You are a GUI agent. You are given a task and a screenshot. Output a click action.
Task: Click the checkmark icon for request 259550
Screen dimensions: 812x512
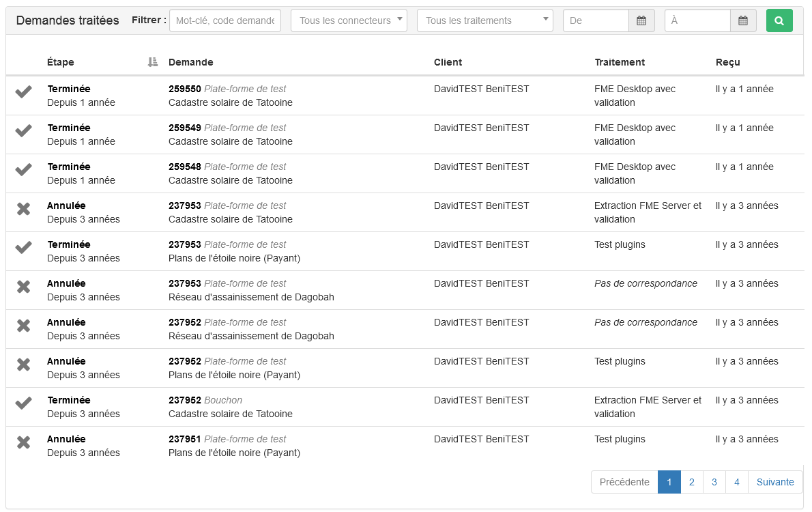coord(24,92)
